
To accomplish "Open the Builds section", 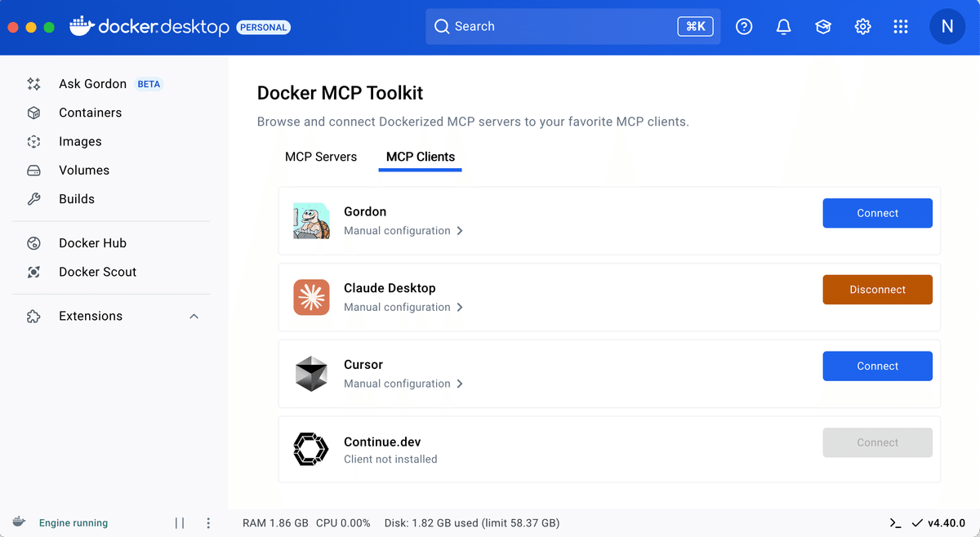I will point(78,198).
